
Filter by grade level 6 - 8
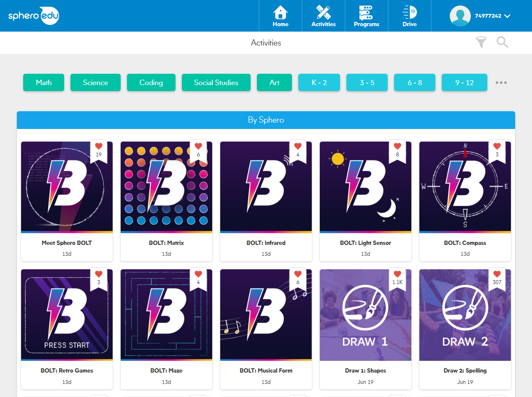414,83
